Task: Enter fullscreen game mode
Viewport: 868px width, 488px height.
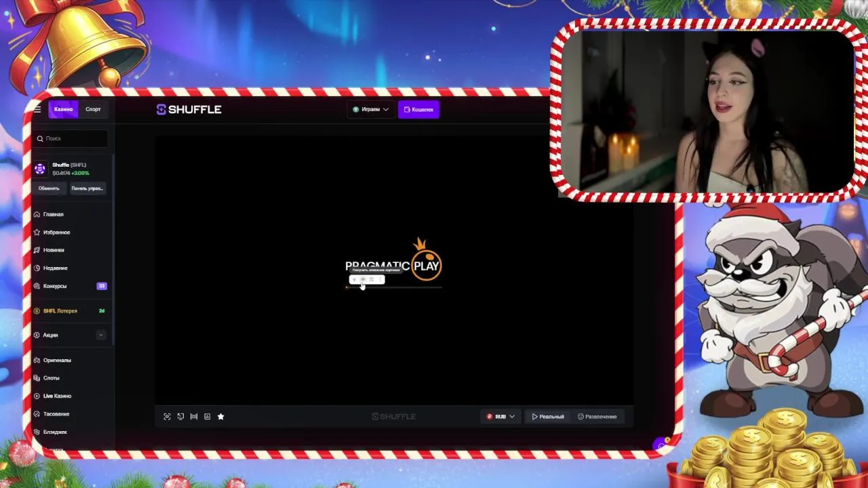Action: (x=167, y=417)
